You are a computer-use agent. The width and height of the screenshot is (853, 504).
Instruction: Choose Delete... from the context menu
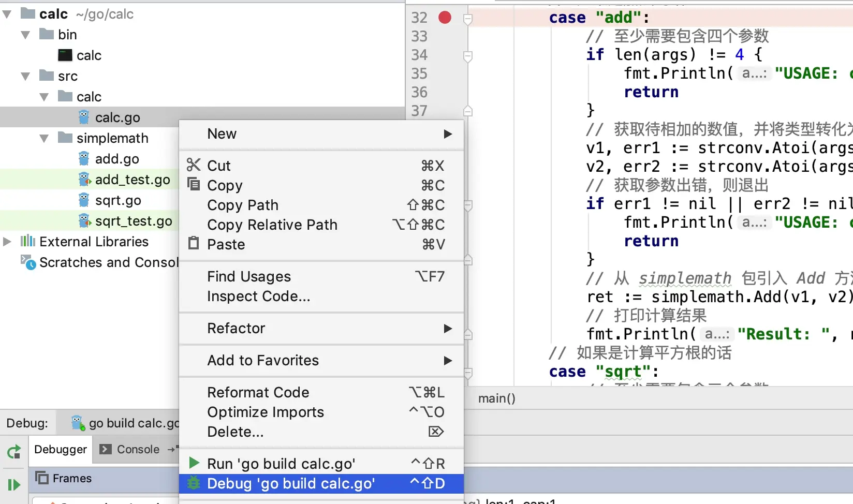pyautogui.click(x=321, y=432)
